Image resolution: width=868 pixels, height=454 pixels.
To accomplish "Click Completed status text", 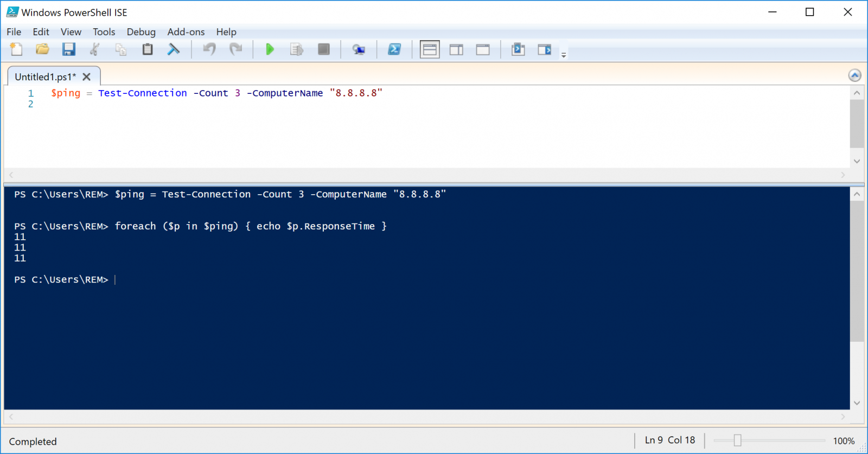I will click(33, 442).
